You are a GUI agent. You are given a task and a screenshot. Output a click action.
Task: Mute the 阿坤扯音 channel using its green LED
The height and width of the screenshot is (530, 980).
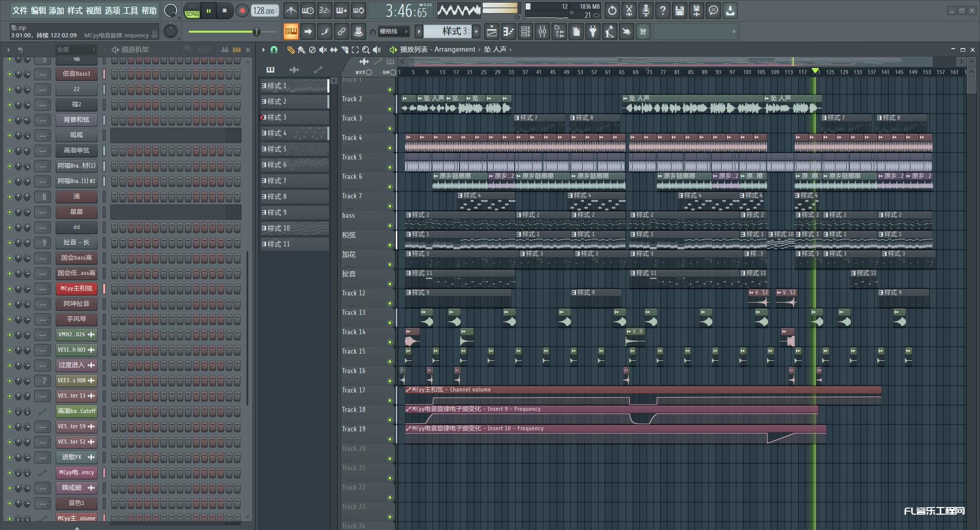pos(9,304)
